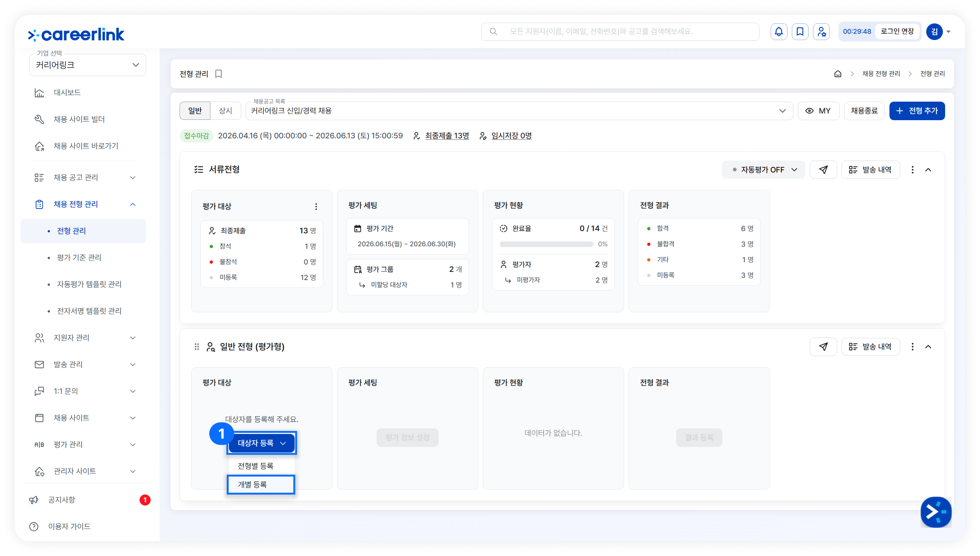
Task: Click the 로그인 연장 button
Action: pyautogui.click(x=897, y=32)
